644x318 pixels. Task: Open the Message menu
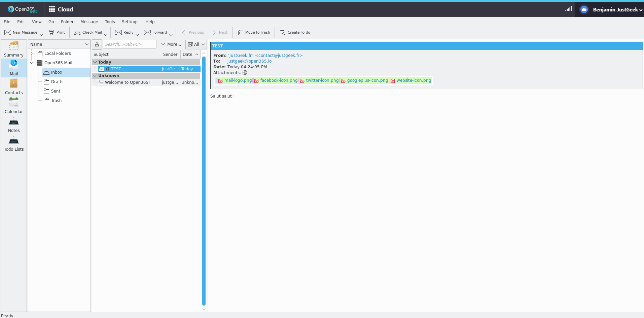pyautogui.click(x=89, y=22)
